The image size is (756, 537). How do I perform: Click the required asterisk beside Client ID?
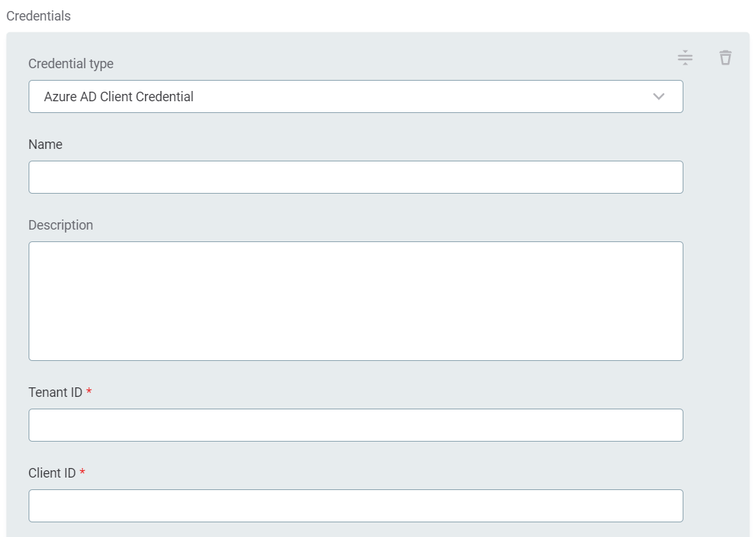coord(83,473)
